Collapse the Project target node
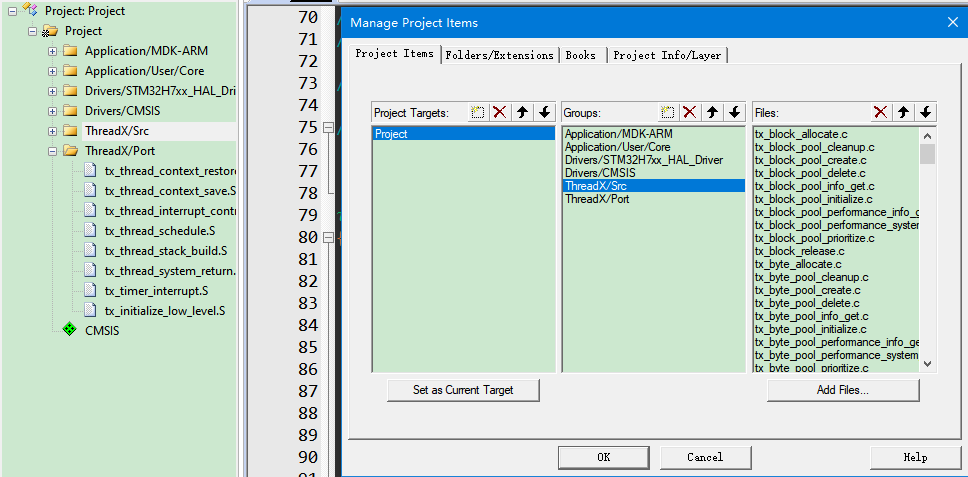This screenshot has height=477, width=968. click(32, 31)
